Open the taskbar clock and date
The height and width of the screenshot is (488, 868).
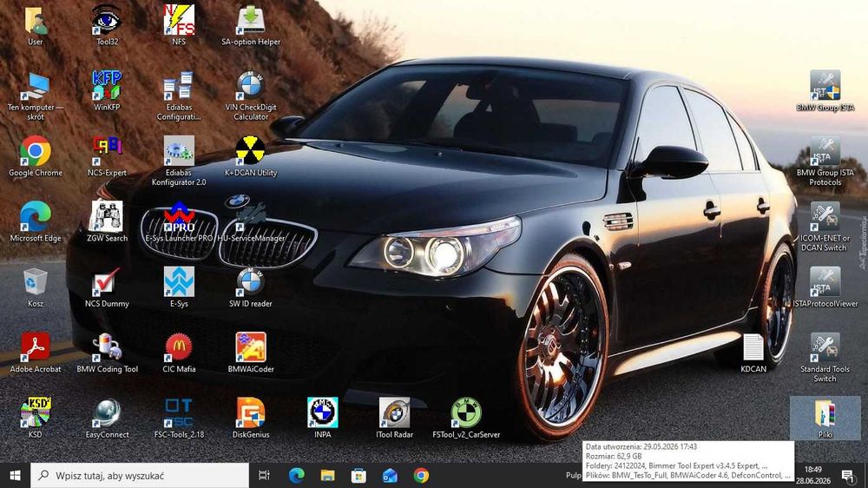point(813,475)
